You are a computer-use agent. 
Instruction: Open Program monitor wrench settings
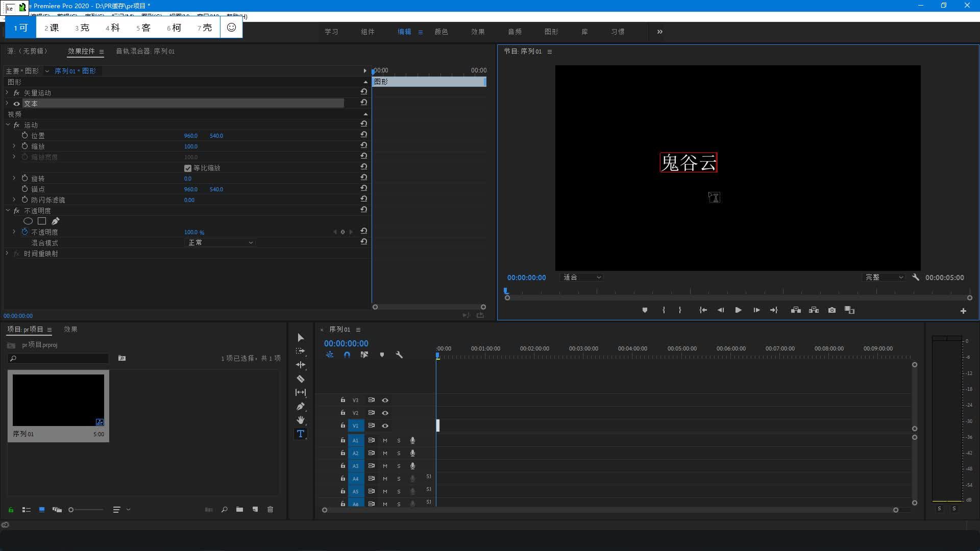(916, 278)
